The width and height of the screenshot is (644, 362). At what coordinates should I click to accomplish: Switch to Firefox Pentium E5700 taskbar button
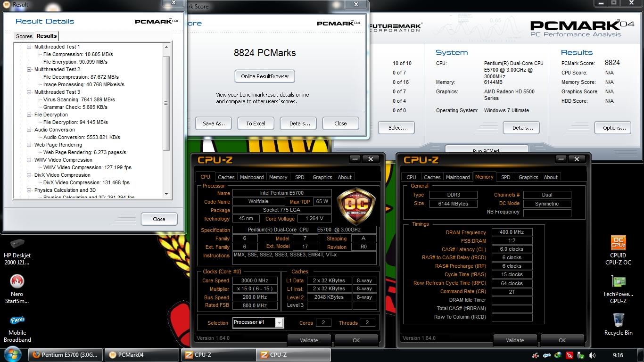(x=65, y=355)
